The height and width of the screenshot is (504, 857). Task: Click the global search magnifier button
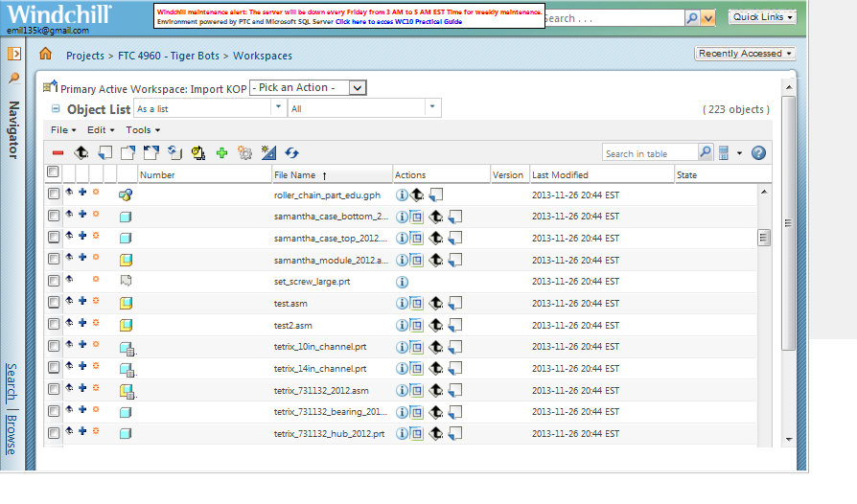tap(692, 18)
